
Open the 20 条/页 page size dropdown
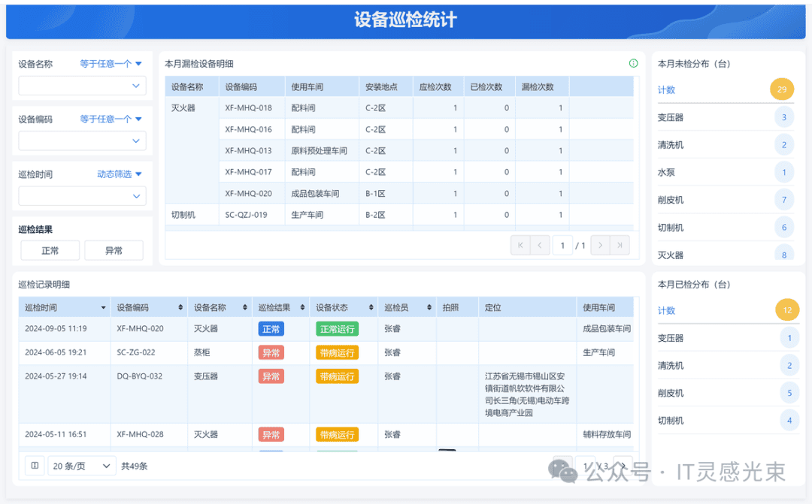[82, 466]
